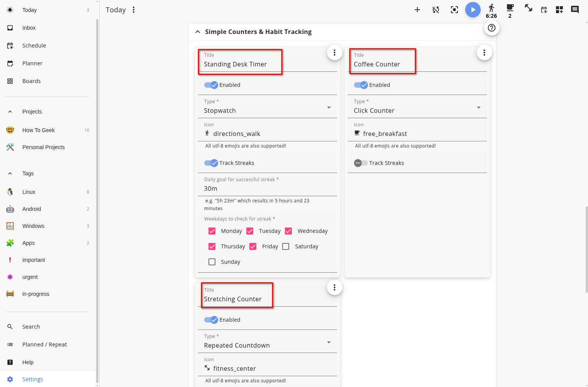This screenshot has width=588, height=387.
Task: Open the Click Counter type dropdown
Action: (417, 107)
